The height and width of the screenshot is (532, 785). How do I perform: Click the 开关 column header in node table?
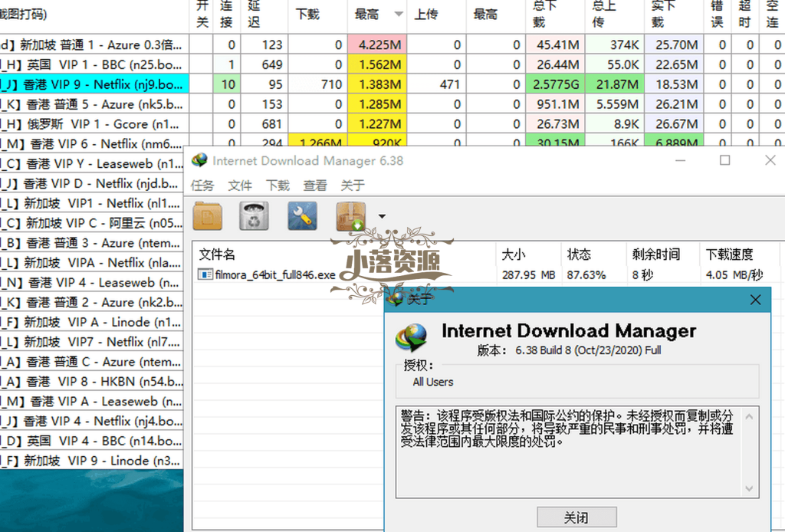202,15
